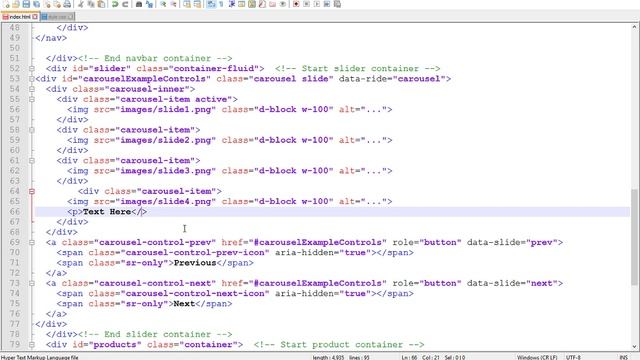Create a new file with toolbar New icon
The height and width of the screenshot is (360, 640).
6,4
